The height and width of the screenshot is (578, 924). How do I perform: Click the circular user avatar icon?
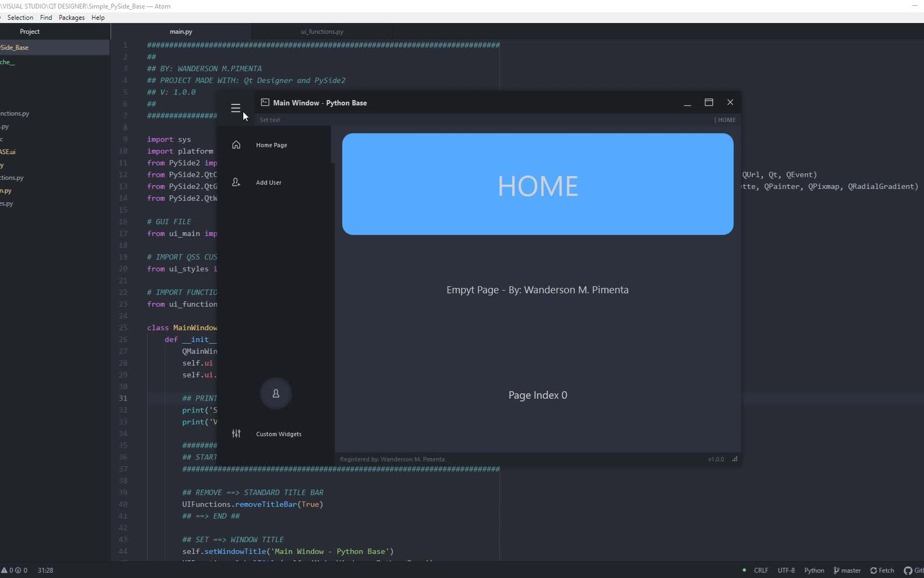pos(276,393)
